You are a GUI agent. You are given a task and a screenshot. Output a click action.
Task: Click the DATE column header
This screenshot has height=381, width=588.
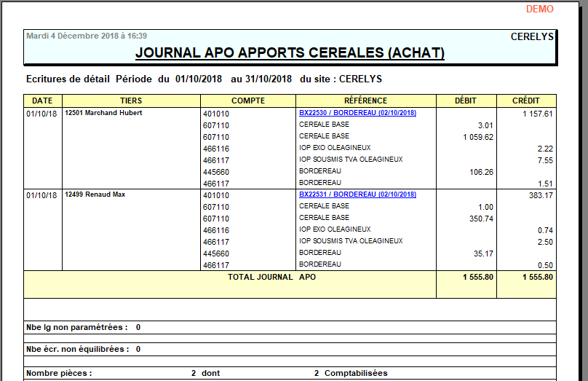click(42, 101)
